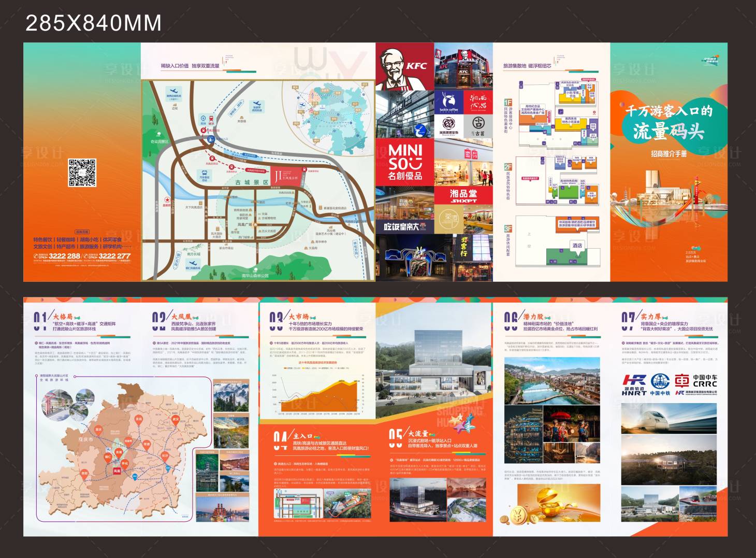
Task: Click the red project block on the location map
Action: pos(286,175)
